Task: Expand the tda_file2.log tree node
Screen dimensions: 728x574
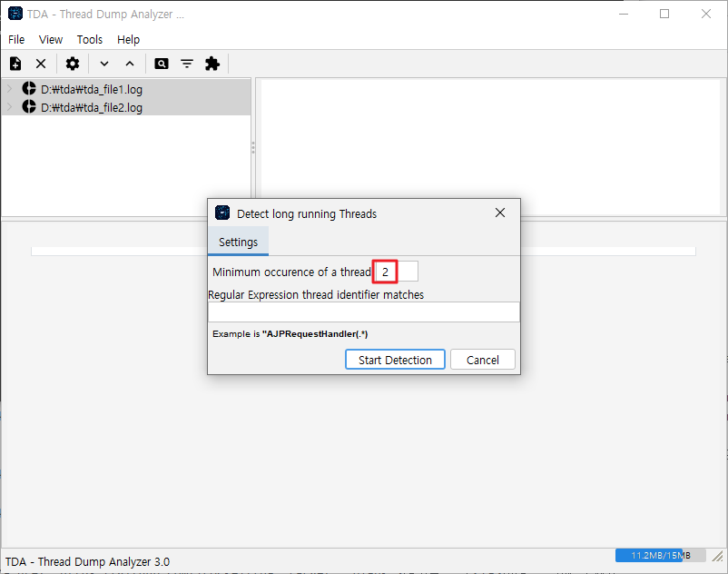Action: tap(9, 107)
